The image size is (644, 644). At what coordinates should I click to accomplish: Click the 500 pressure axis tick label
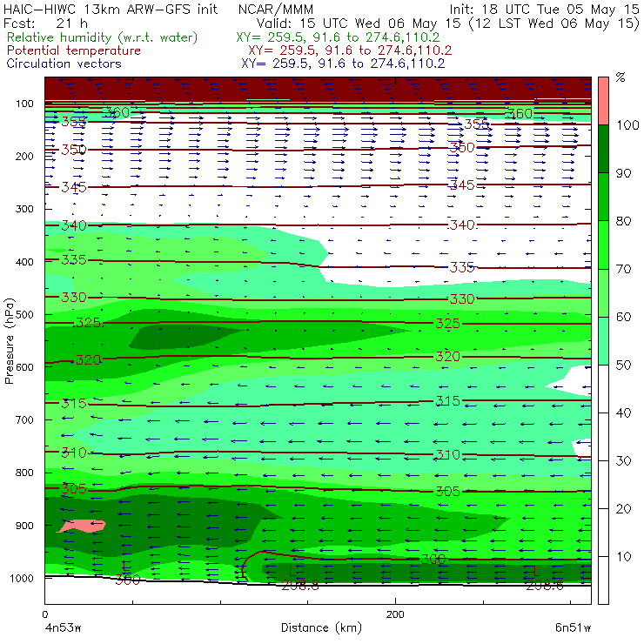[24, 315]
